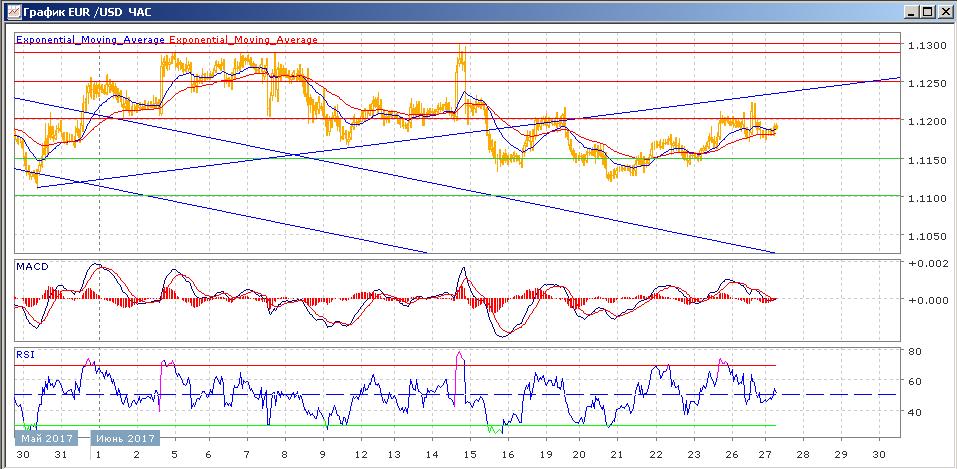957x469 pixels.
Task: Click the 1.1300 price axis label
Action: (925, 46)
